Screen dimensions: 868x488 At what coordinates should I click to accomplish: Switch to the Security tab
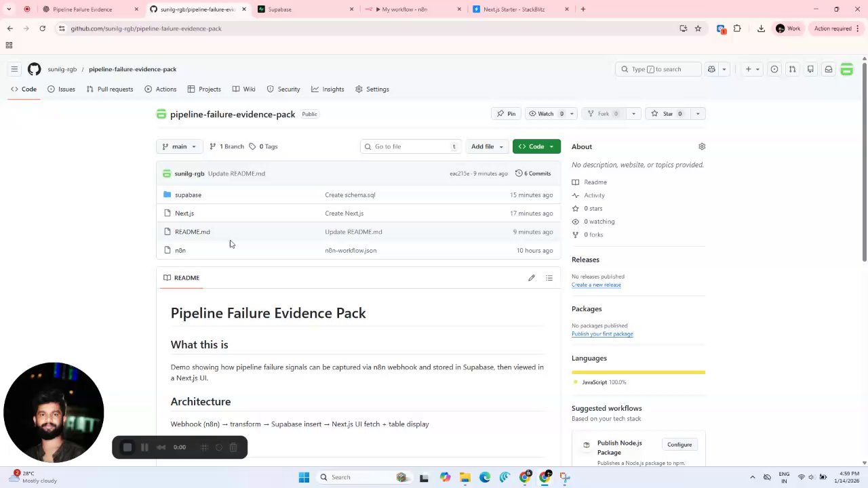pyautogui.click(x=283, y=89)
